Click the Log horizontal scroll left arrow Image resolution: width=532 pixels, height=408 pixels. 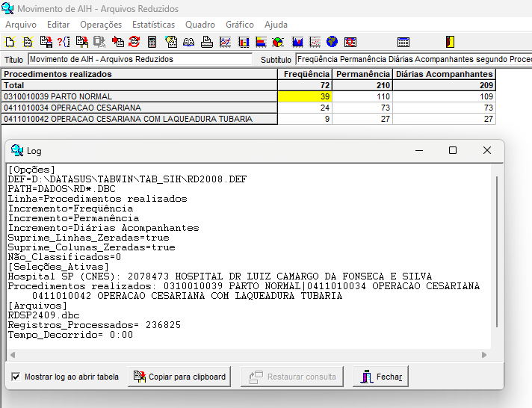click(13, 355)
